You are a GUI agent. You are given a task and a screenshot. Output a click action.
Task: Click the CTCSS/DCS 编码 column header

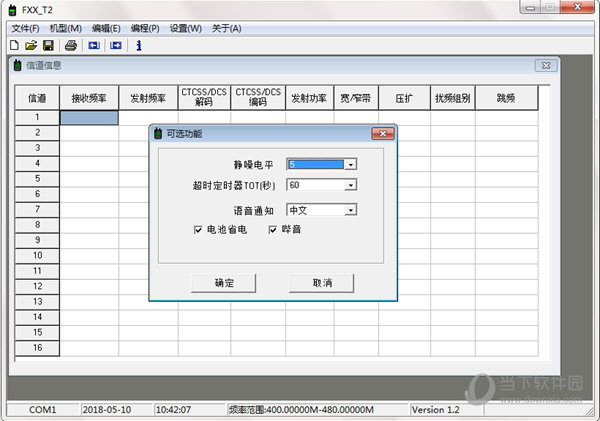click(258, 98)
